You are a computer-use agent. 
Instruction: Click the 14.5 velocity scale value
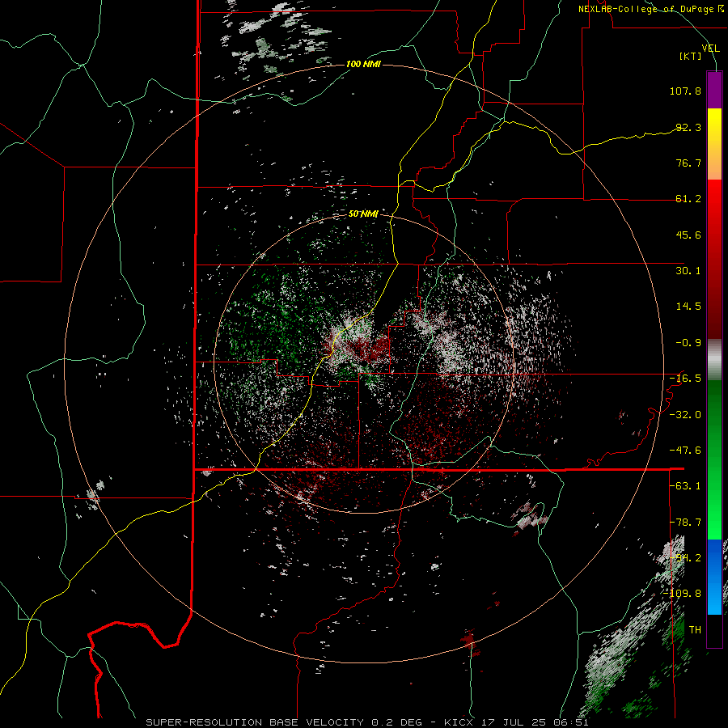tap(688, 307)
